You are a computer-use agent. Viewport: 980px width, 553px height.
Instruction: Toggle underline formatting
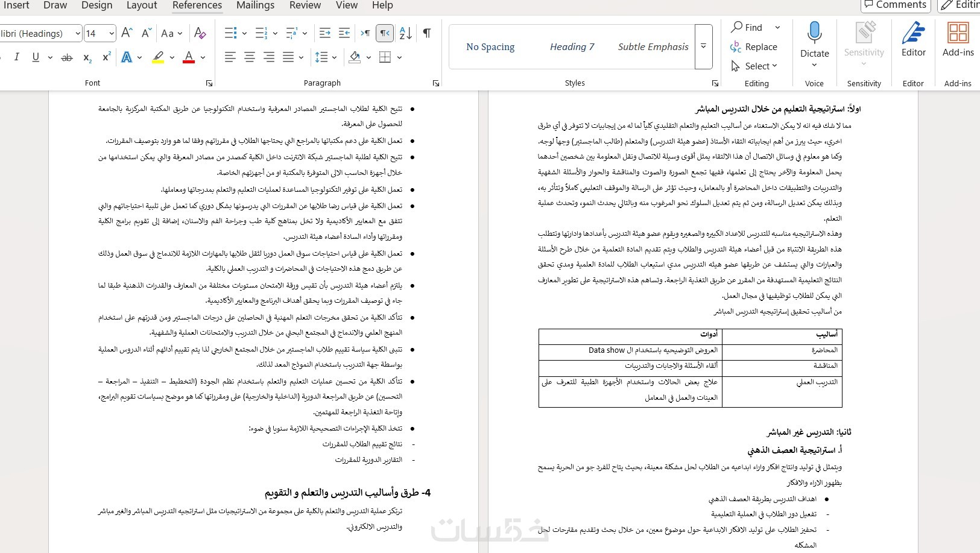pos(36,57)
